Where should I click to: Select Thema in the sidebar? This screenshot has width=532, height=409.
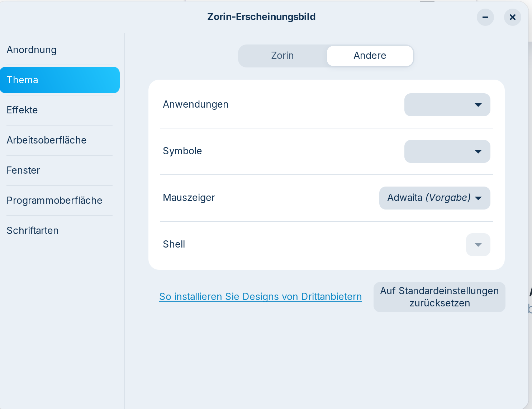(59, 80)
